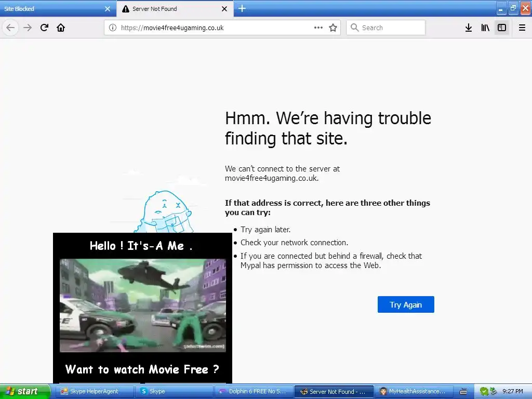
Task: Switch to Skype HelperAgent taskbar item
Action: tap(95, 392)
